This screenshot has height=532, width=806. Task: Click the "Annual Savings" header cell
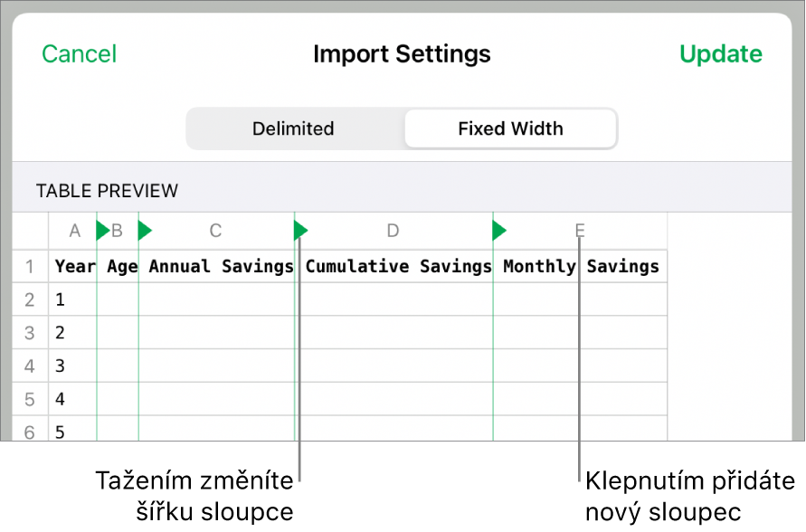(220, 267)
